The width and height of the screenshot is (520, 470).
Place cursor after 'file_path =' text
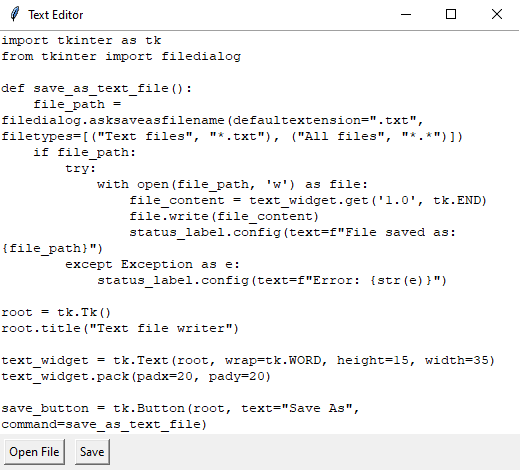(x=122, y=104)
